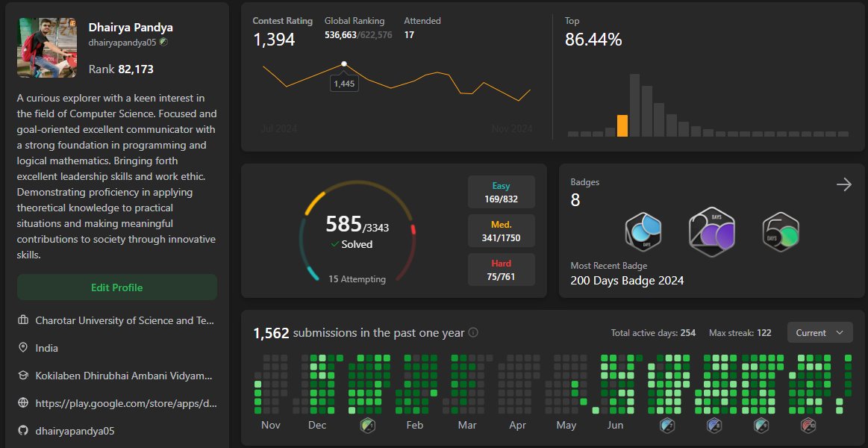Open the play.google.com store apps link
The width and height of the screenshot is (868, 448).
(126, 403)
